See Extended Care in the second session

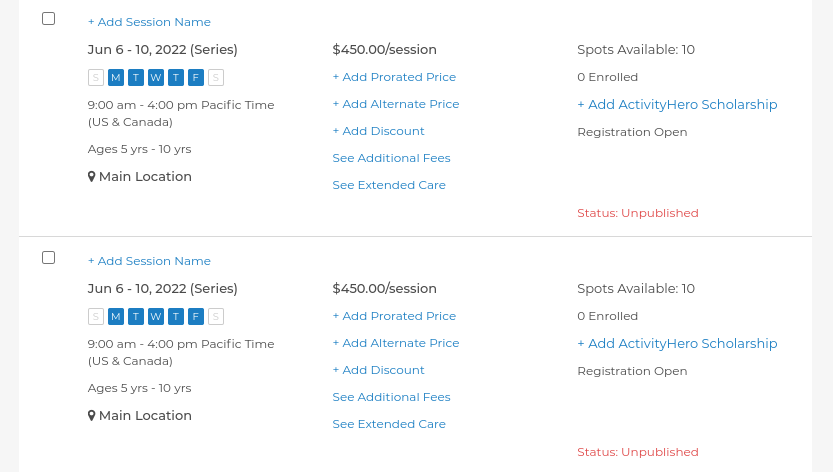(x=389, y=424)
